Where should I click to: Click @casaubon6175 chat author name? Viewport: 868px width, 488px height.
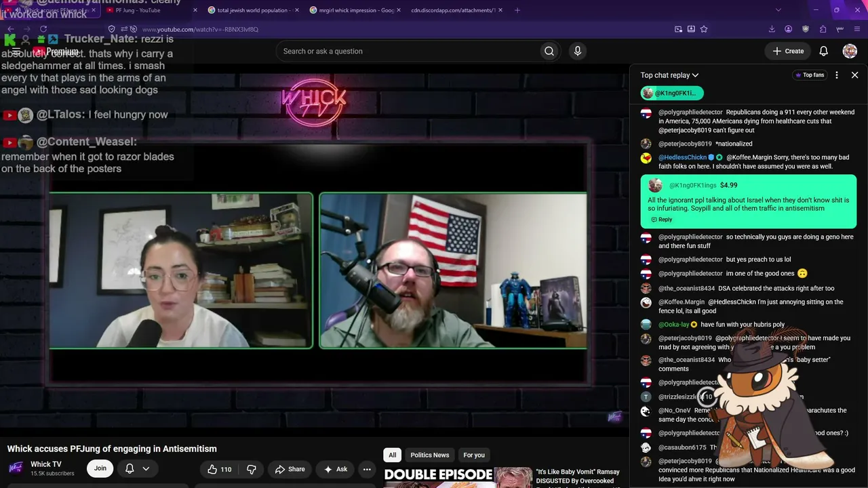tap(682, 448)
